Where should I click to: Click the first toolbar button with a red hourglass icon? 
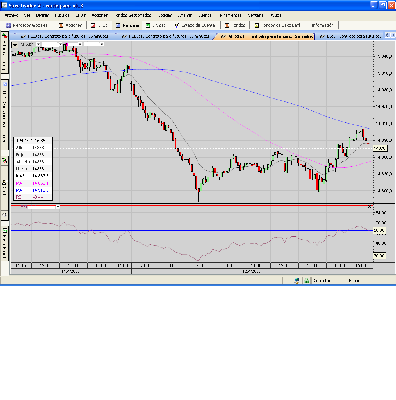[71, 25]
